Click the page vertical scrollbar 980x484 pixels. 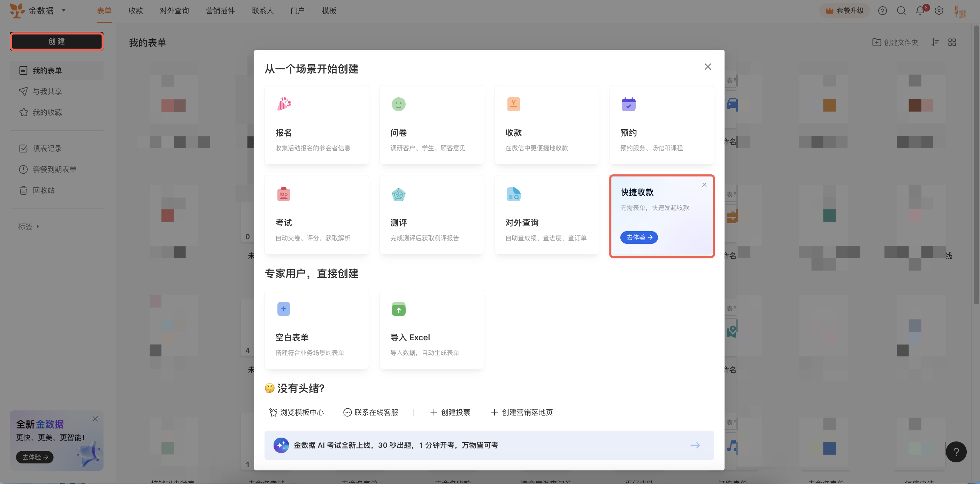976,164
